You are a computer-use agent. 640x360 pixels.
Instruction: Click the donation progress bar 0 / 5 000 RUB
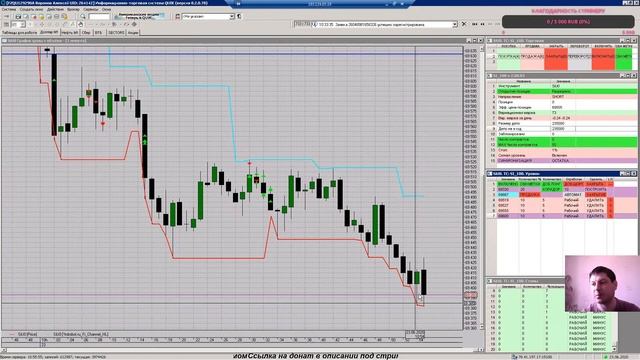click(x=568, y=22)
